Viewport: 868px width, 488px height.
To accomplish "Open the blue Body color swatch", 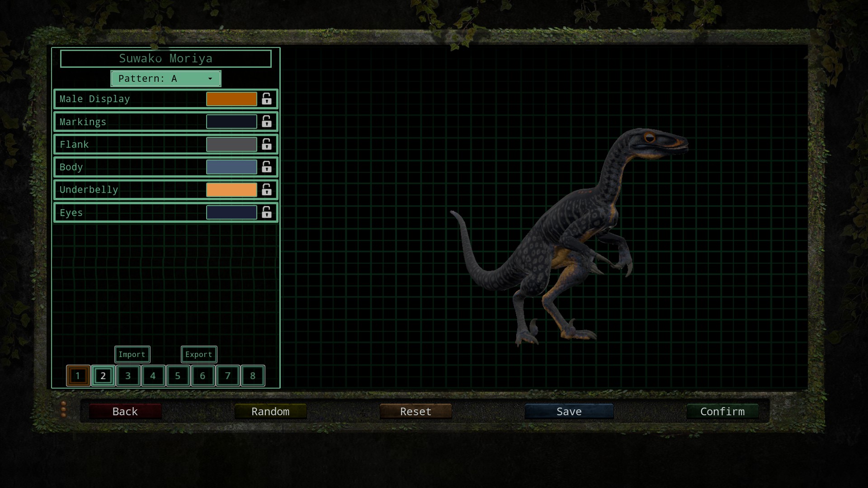I will point(231,167).
